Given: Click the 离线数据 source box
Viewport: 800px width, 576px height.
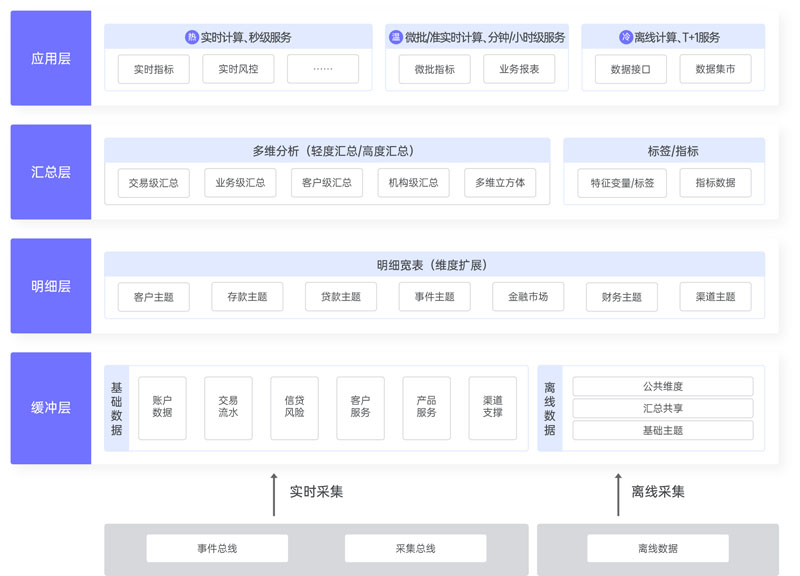Looking at the screenshot, I should click(658, 548).
